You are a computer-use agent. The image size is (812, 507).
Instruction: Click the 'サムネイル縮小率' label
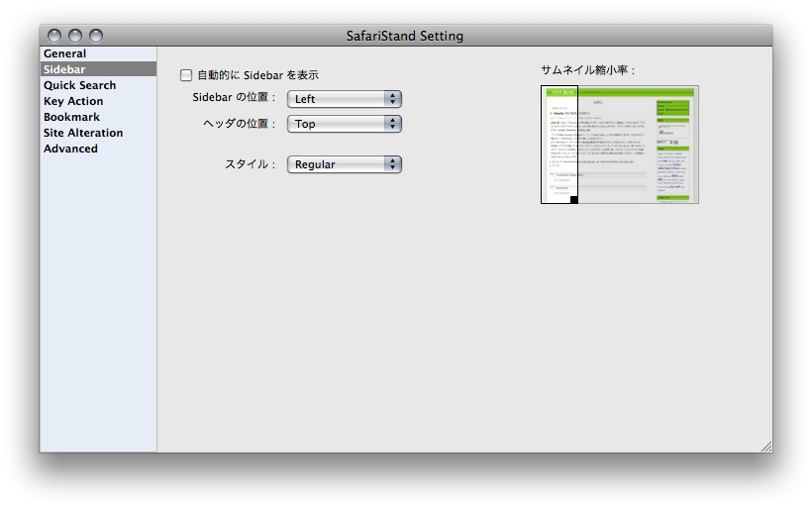coord(588,70)
